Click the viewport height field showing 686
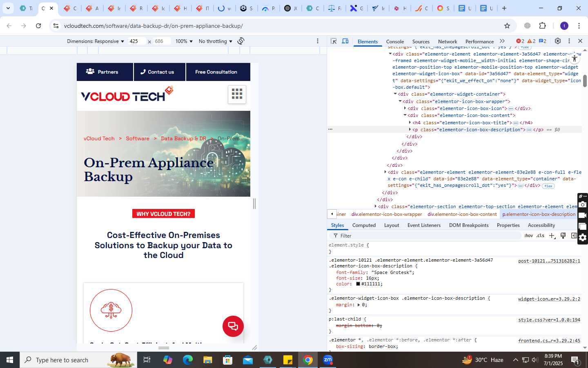588x368 pixels. (162, 41)
